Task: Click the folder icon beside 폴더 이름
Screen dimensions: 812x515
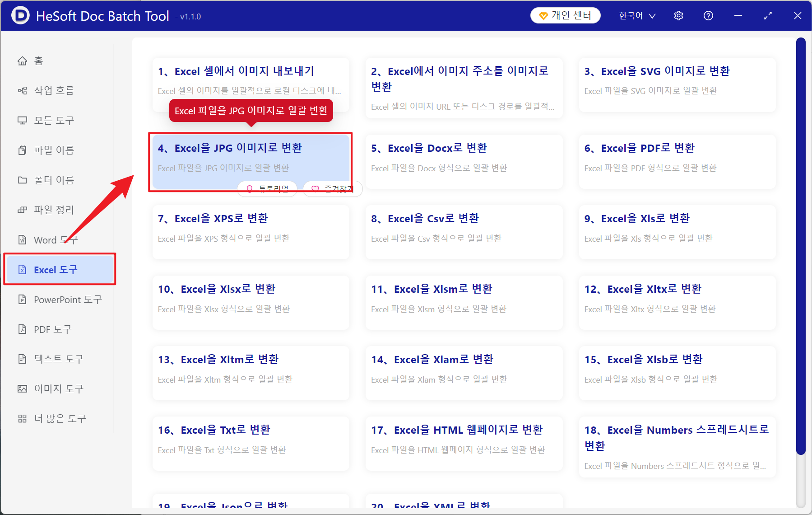Action: (x=22, y=180)
